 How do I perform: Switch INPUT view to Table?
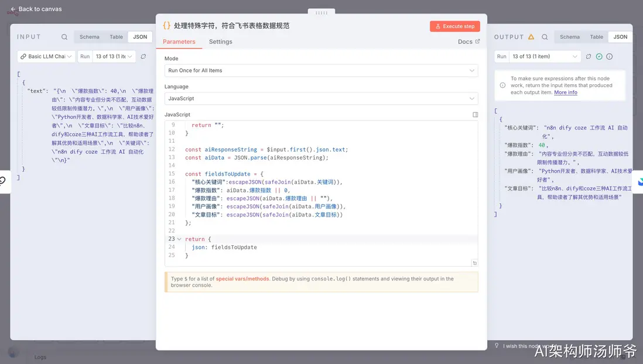[117, 37]
